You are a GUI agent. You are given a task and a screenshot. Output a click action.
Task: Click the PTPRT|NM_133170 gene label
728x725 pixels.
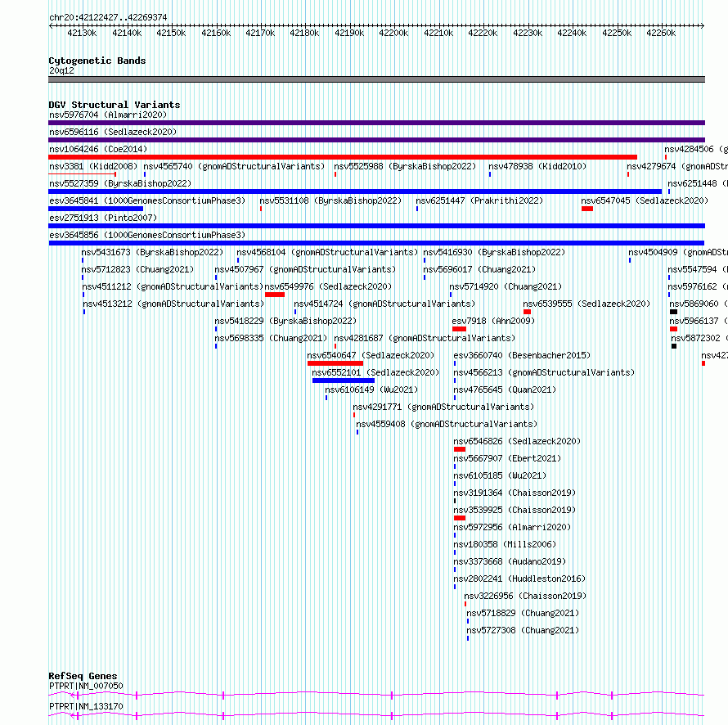86,706
